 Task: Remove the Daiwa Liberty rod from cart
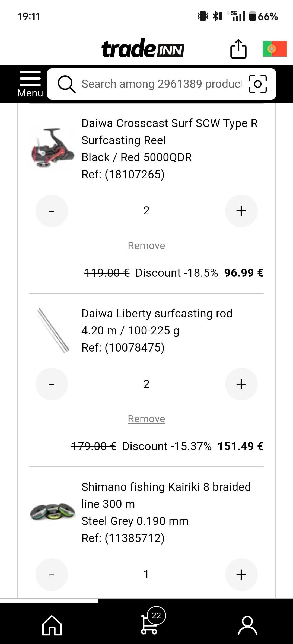coord(146,419)
